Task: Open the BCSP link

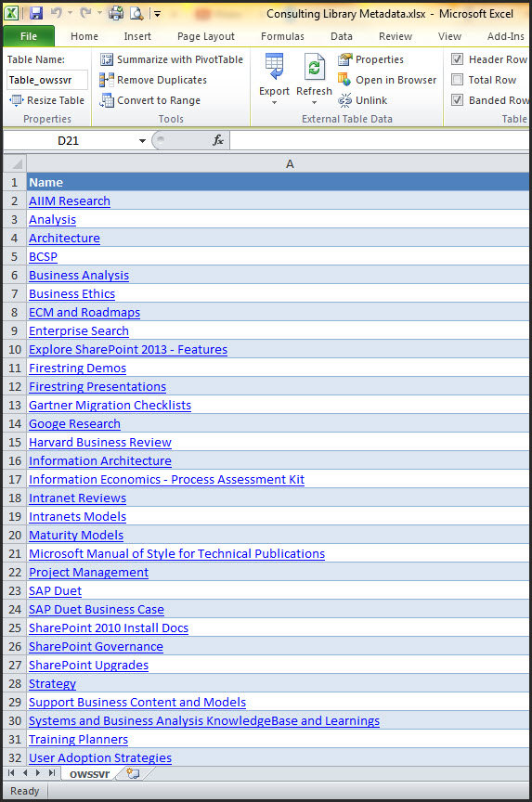Action: (44, 257)
